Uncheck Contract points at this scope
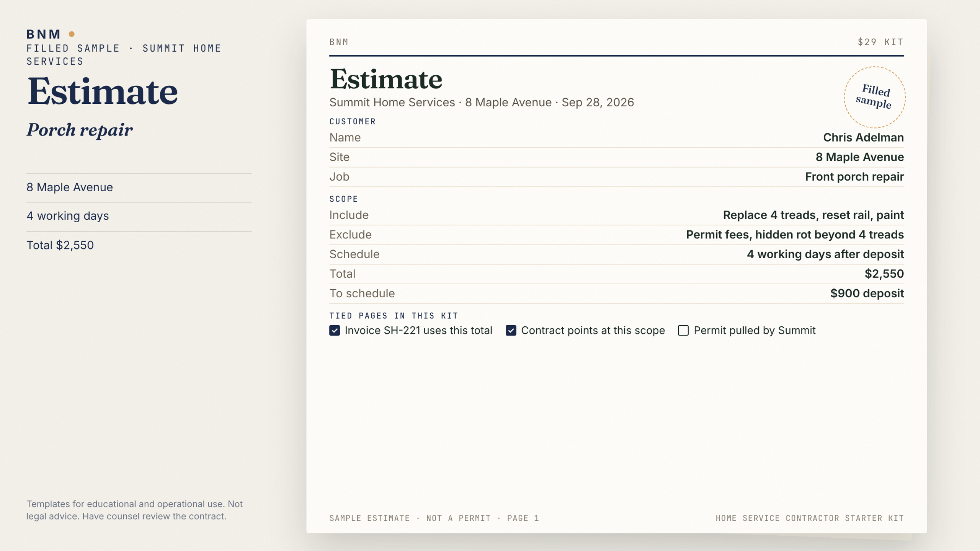 511,331
